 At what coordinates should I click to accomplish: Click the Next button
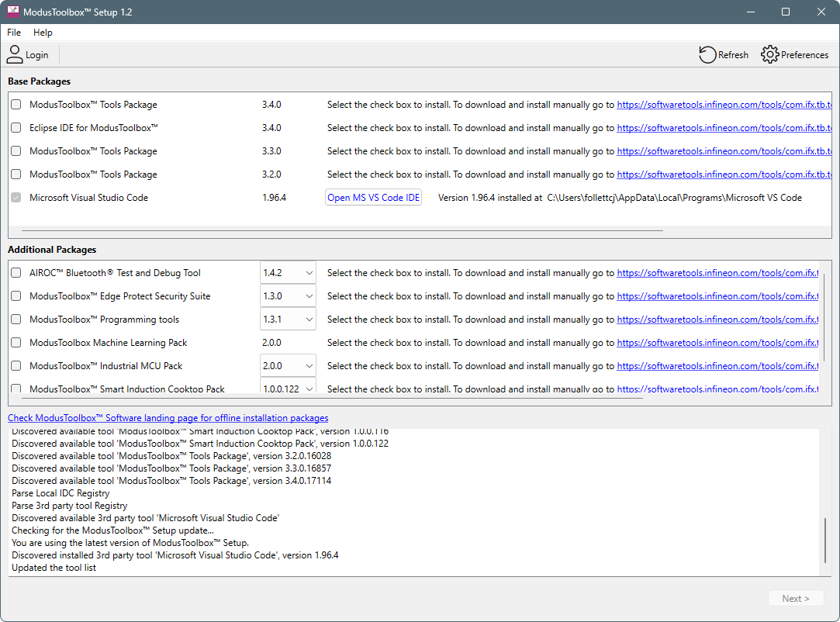pyautogui.click(x=796, y=598)
